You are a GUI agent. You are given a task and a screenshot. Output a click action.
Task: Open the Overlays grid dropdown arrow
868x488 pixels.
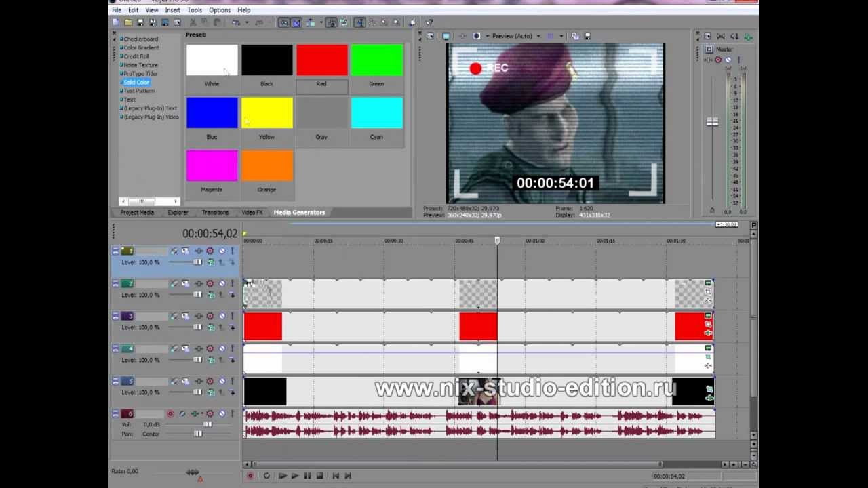(x=561, y=36)
